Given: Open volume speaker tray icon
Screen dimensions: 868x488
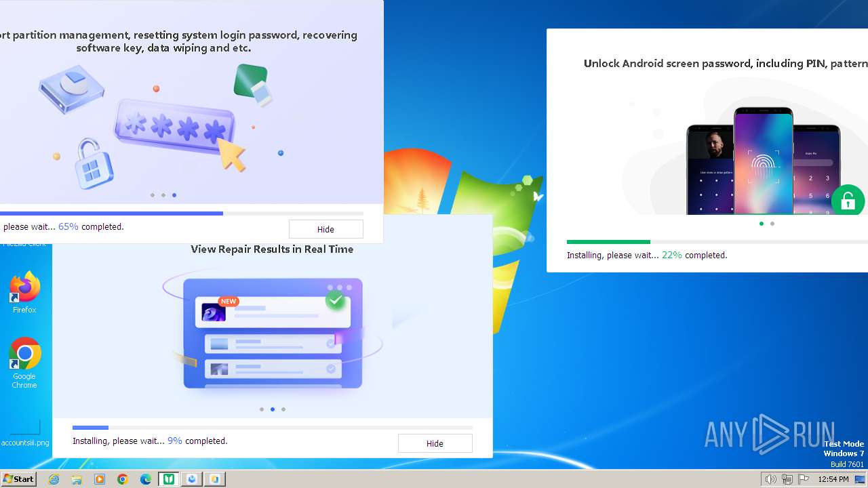Looking at the screenshot, I should 771,479.
